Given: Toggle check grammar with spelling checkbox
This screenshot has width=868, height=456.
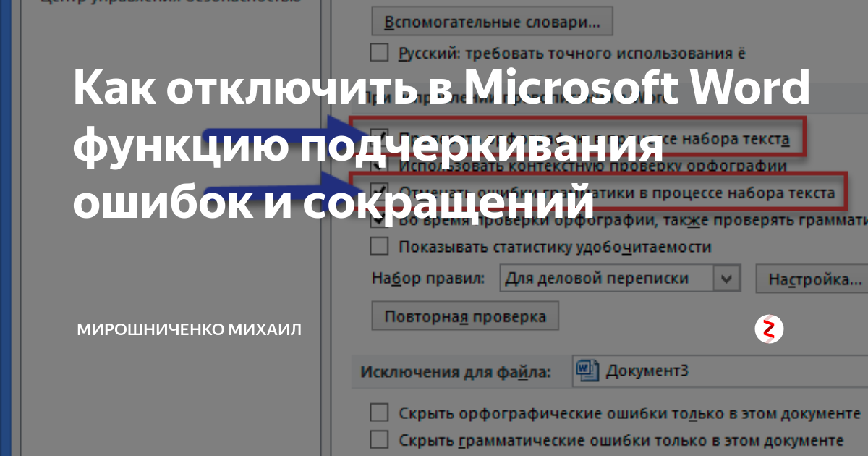Looking at the screenshot, I should pos(379,220).
